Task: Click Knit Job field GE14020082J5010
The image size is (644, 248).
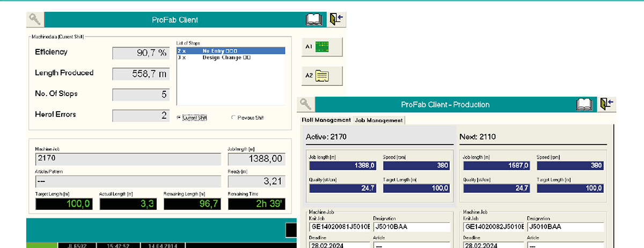Action: pyautogui.click(x=493, y=227)
